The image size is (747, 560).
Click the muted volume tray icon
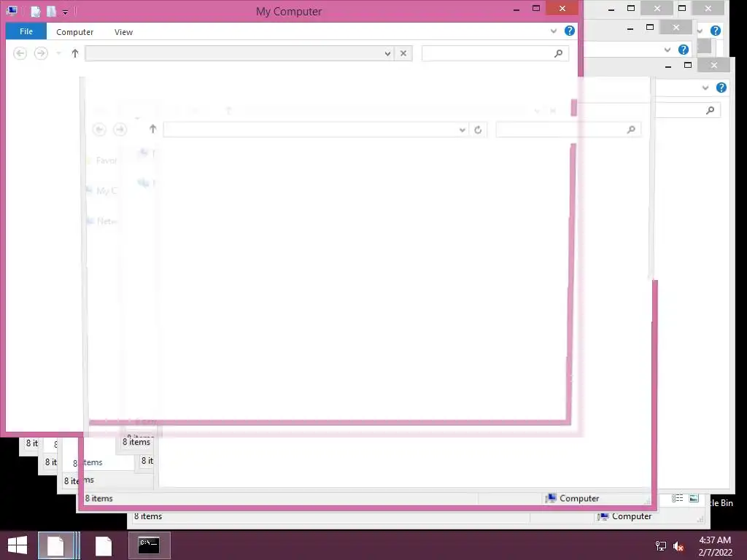point(679,546)
